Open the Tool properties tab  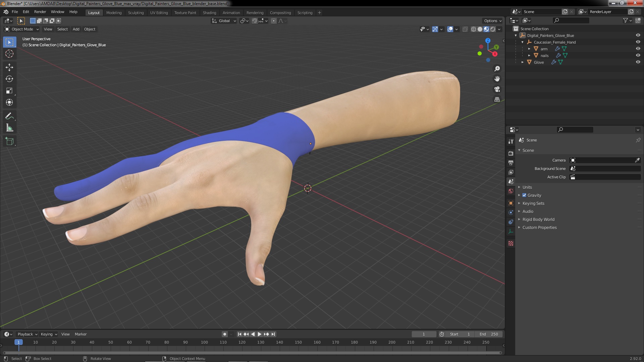(x=511, y=141)
